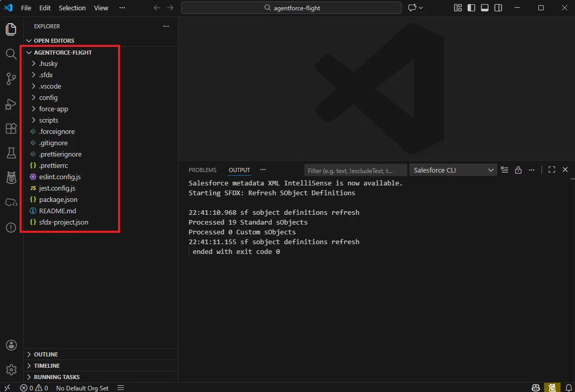Open the File menu

tap(26, 8)
